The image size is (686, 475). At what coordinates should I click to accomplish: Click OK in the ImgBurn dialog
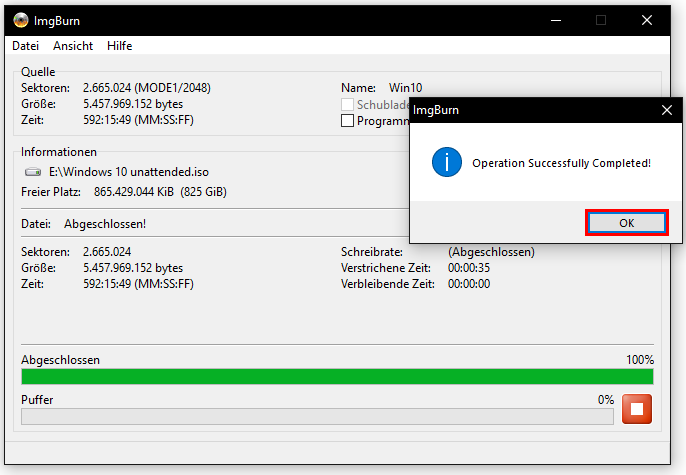(x=626, y=223)
